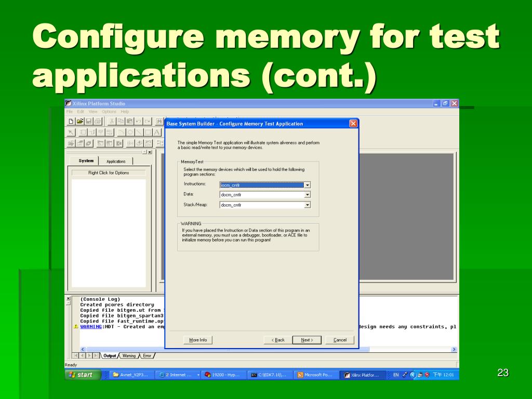Click the 'Created pcores directory' console line

click(x=117, y=304)
